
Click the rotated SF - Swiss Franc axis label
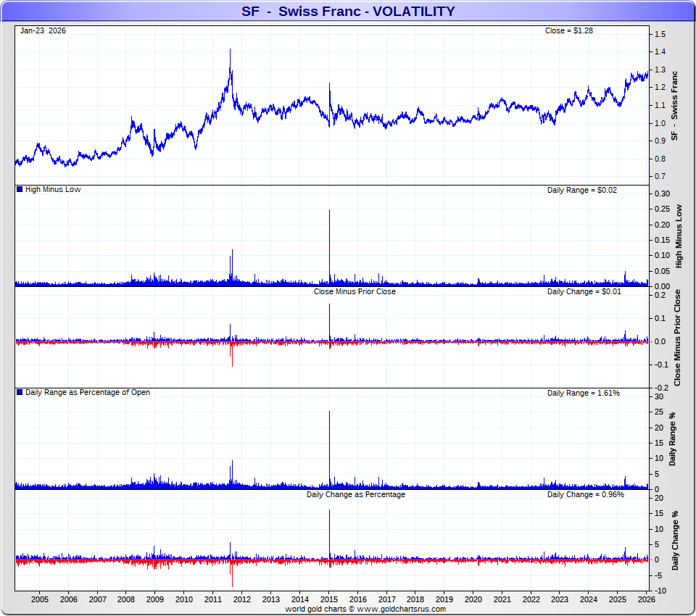tap(674, 106)
